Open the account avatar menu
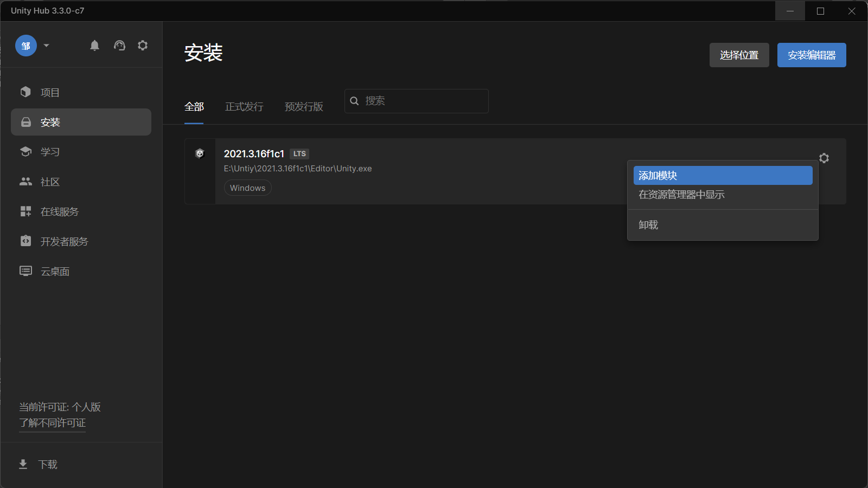 point(26,46)
